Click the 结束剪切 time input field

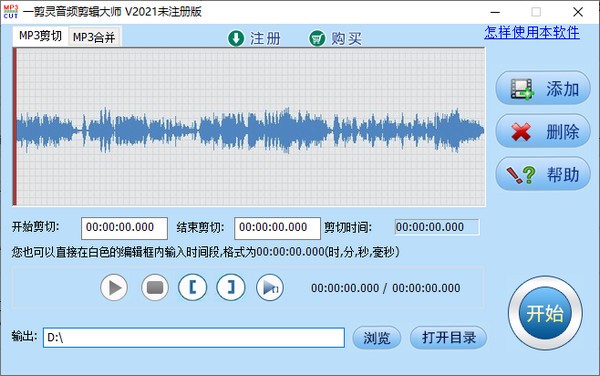[x=277, y=228]
